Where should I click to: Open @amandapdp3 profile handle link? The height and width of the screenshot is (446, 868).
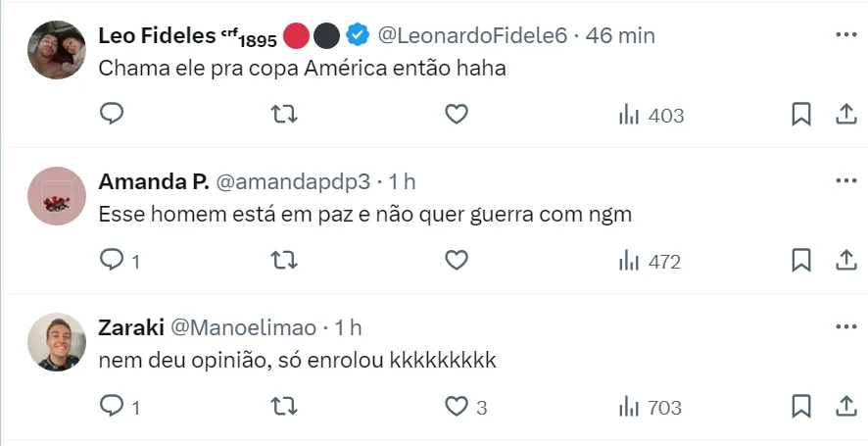point(292,181)
